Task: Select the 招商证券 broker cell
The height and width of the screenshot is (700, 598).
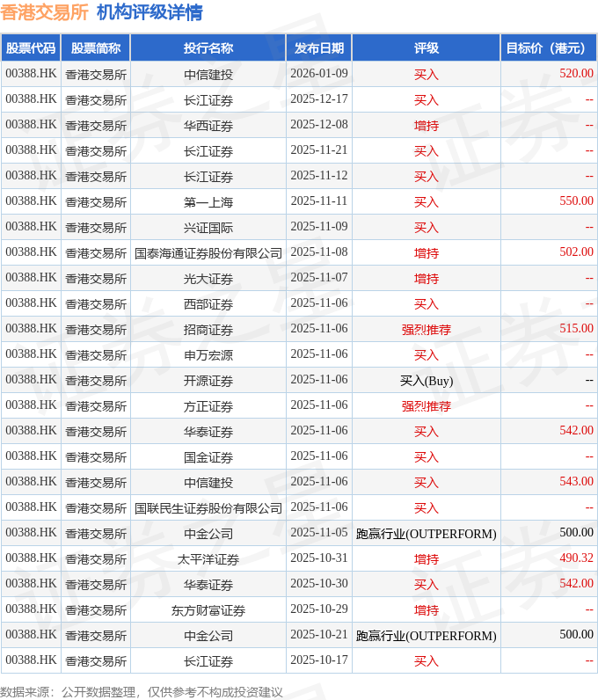Action: [x=208, y=329]
